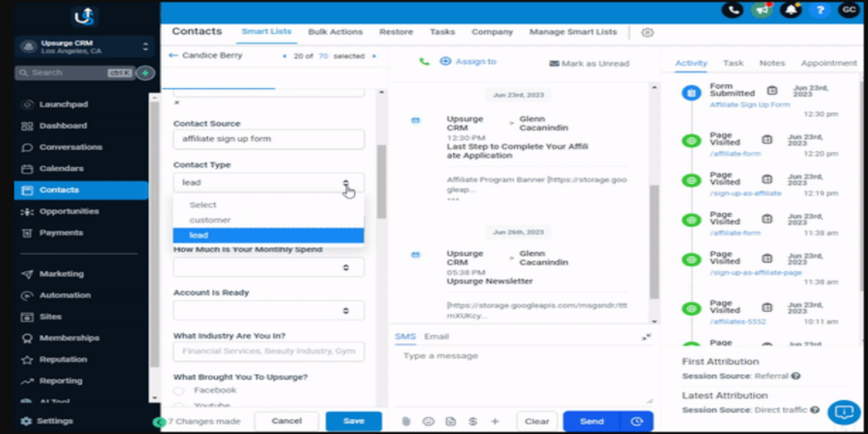Open the Appointment tab

[829, 63]
